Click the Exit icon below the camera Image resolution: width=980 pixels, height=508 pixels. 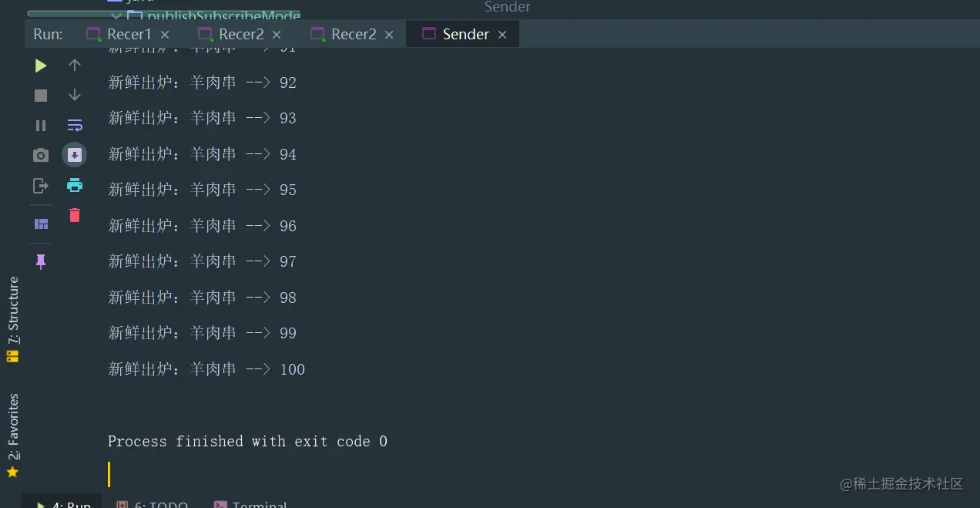coord(41,186)
